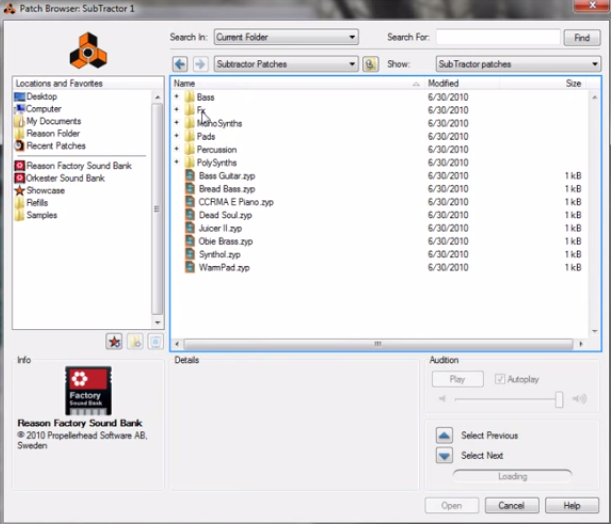This screenshot has width=611, height=524.
Task: Click the Help button
Action: [572, 506]
